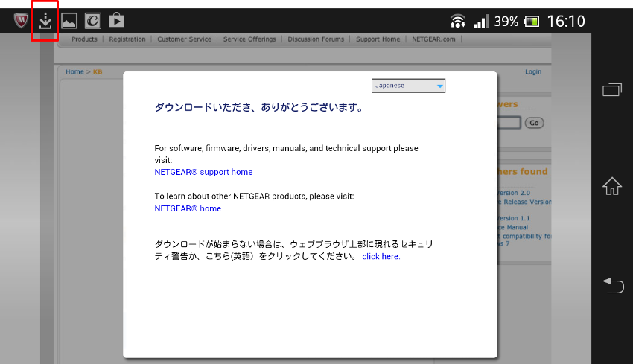This screenshot has width=633, height=364.
Task: Follow the NETGEAR support home link
Action: (x=203, y=172)
